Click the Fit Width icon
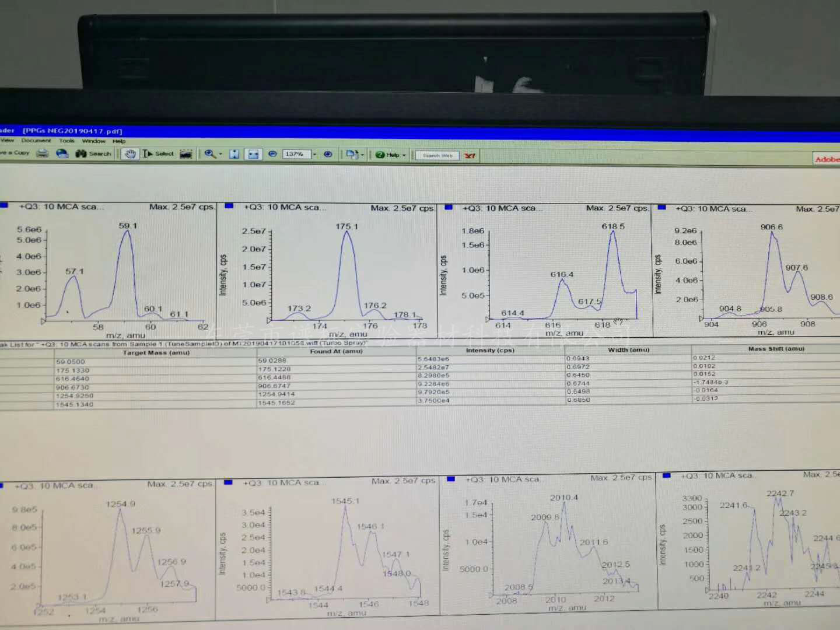The width and height of the screenshot is (840, 630). (253, 154)
